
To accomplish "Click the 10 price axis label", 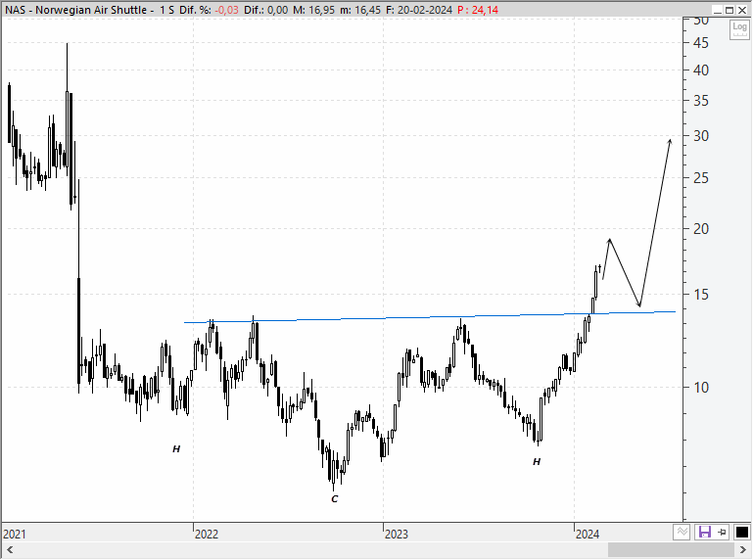I will click(701, 388).
